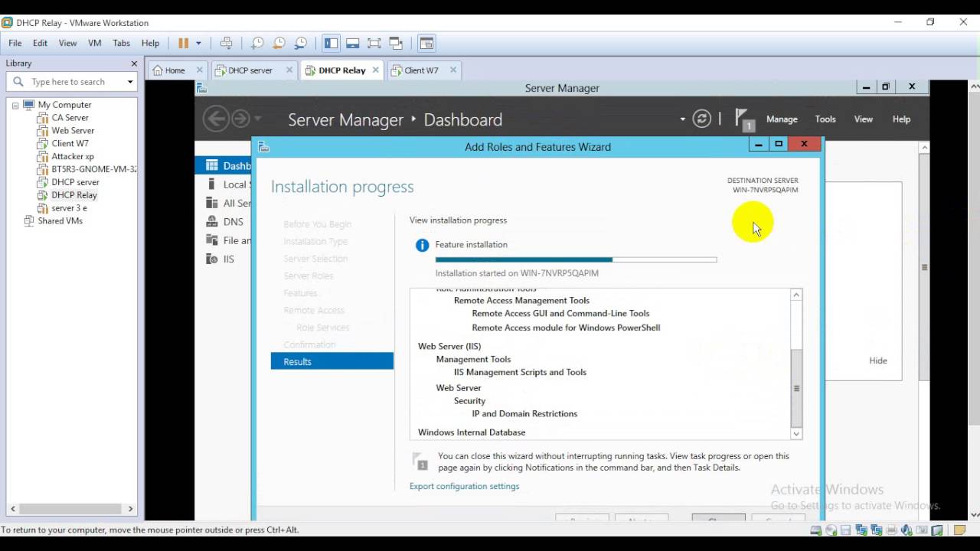Revert the VM to its previous snapshot
Image resolution: width=980 pixels, height=551 pixels.
click(279, 44)
